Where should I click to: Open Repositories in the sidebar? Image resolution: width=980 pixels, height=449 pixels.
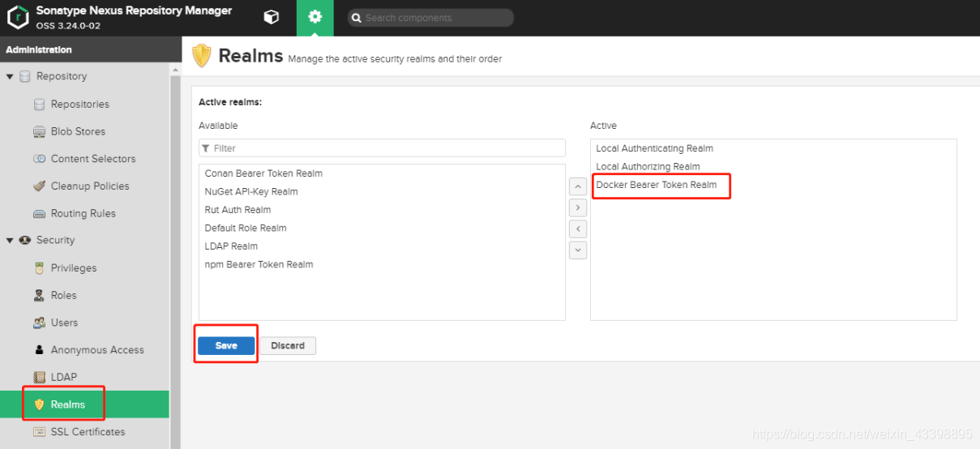point(80,105)
